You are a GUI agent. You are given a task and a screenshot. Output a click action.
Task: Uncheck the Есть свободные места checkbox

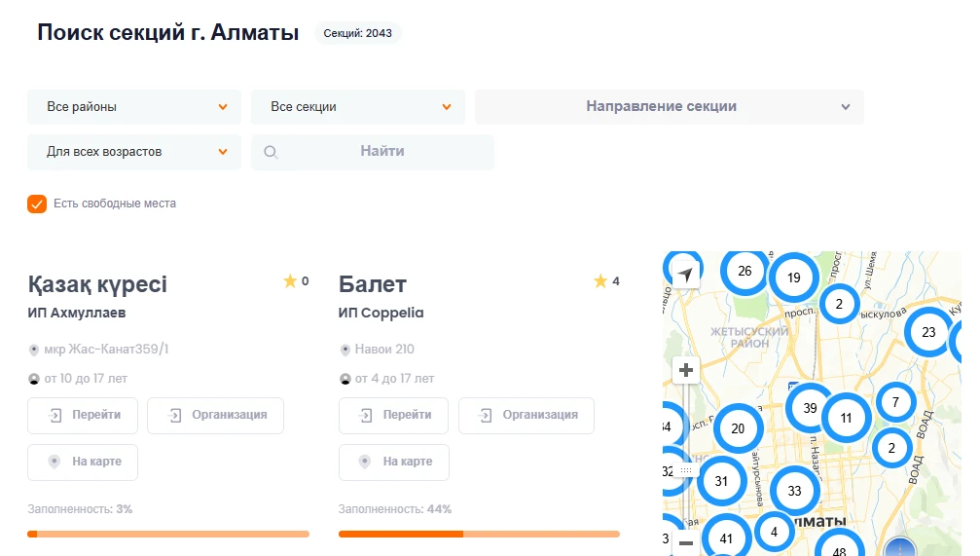click(37, 204)
